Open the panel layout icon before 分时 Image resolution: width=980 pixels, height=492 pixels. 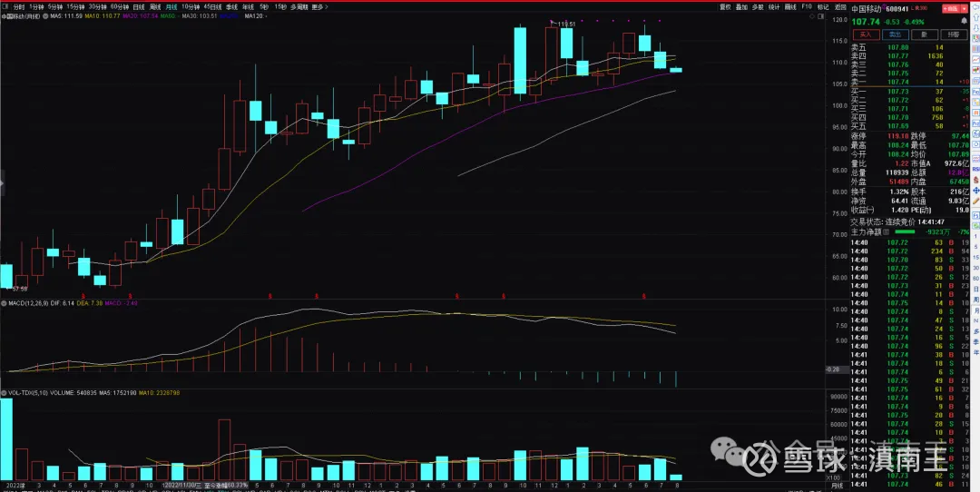[x=5, y=7]
